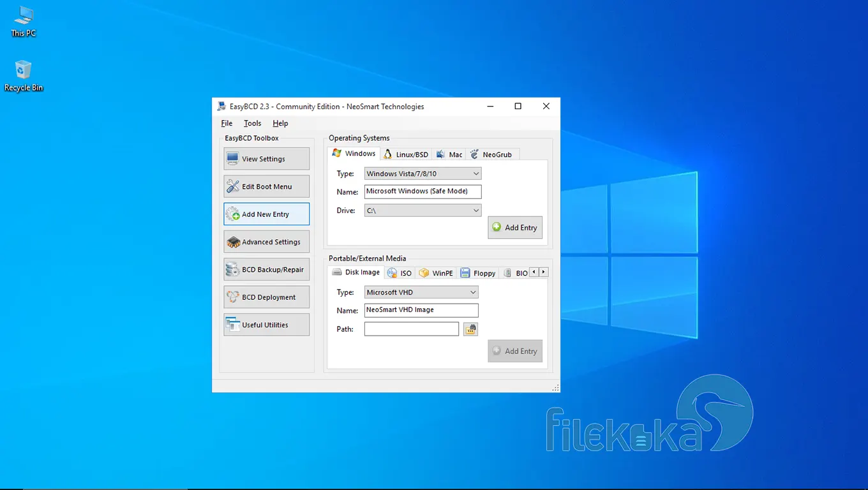This screenshot has height=490, width=868.
Task: Select Add New Entry in toolbox
Action: coord(266,214)
